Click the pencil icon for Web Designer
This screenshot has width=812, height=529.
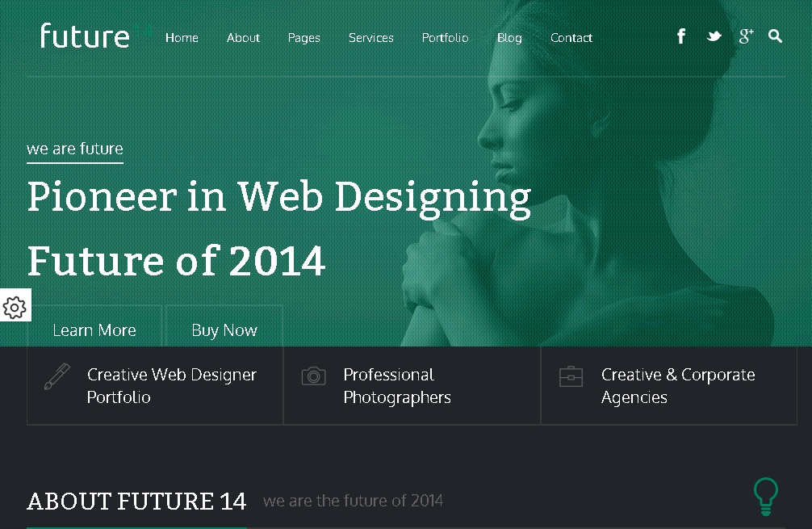(57, 377)
